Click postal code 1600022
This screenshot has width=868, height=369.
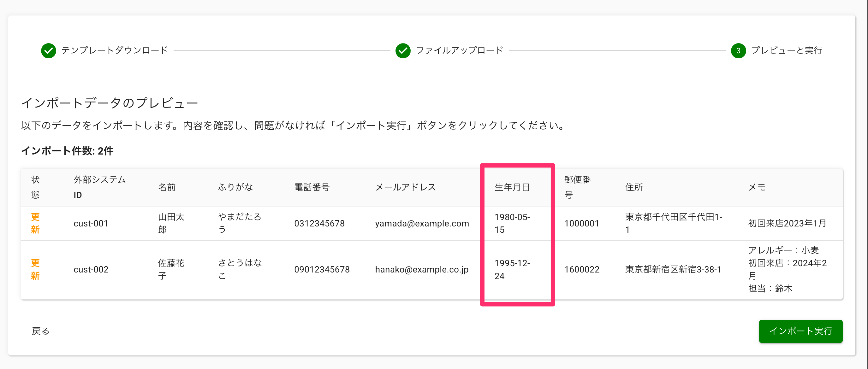(x=582, y=269)
